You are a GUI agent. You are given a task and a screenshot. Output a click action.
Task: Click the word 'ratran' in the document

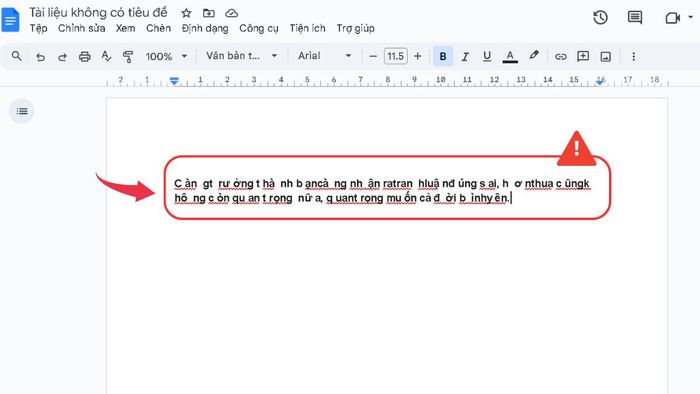tap(398, 183)
